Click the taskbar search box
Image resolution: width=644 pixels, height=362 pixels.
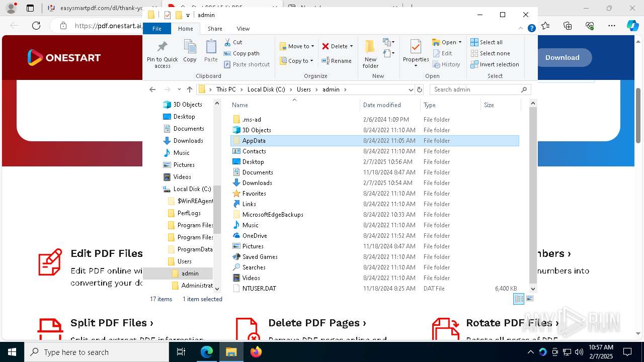point(97,352)
